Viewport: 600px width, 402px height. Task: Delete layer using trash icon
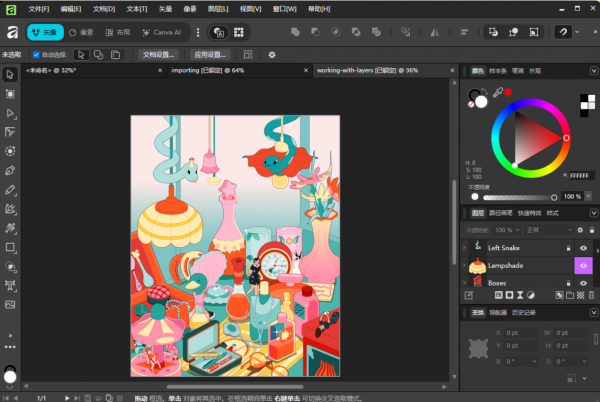tap(592, 295)
